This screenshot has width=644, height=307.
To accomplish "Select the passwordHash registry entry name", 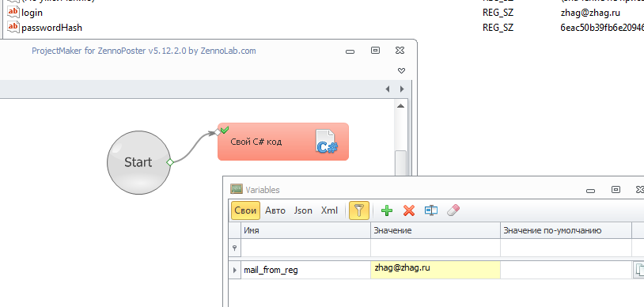I will click(x=51, y=28).
